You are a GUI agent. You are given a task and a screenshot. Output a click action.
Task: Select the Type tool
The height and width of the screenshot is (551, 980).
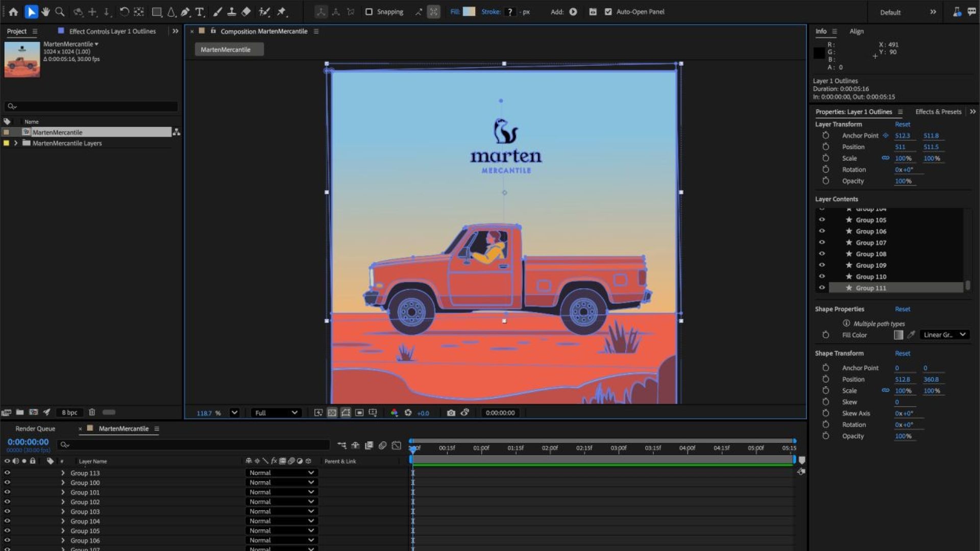[x=200, y=12]
